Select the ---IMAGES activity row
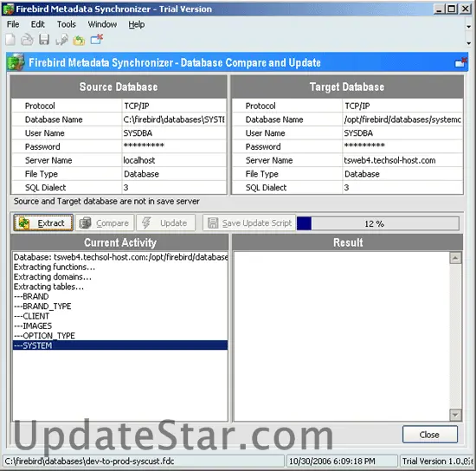 (120, 326)
